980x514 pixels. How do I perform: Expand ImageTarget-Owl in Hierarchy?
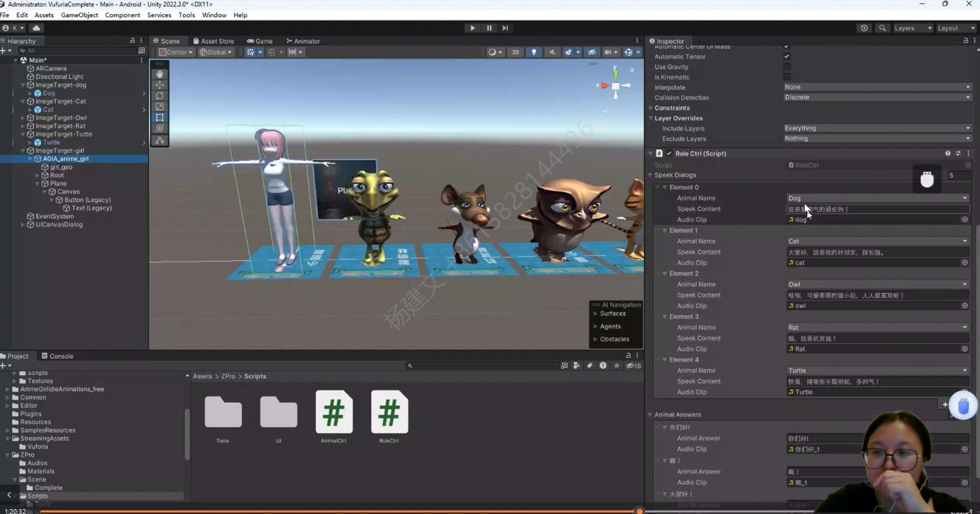point(23,118)
